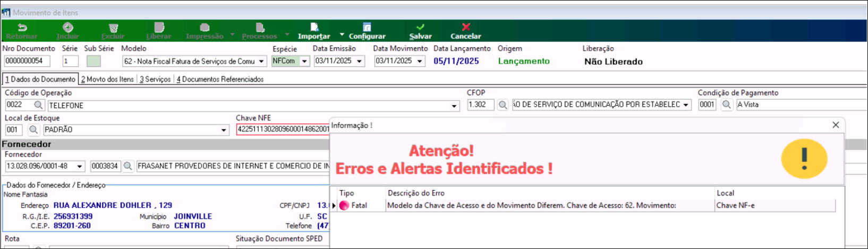Click the Excluir trash icon
The height and width of the screenshot is (249, 868).
(113, 28)
